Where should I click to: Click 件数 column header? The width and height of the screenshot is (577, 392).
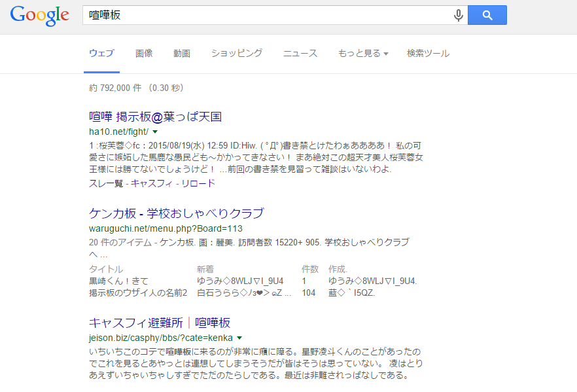point(310,270)
